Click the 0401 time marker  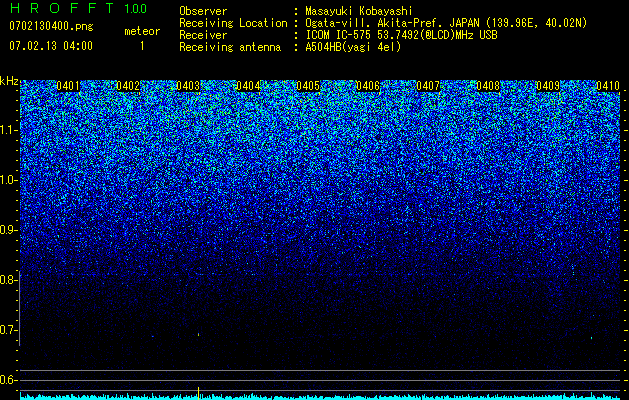[68, 86]
